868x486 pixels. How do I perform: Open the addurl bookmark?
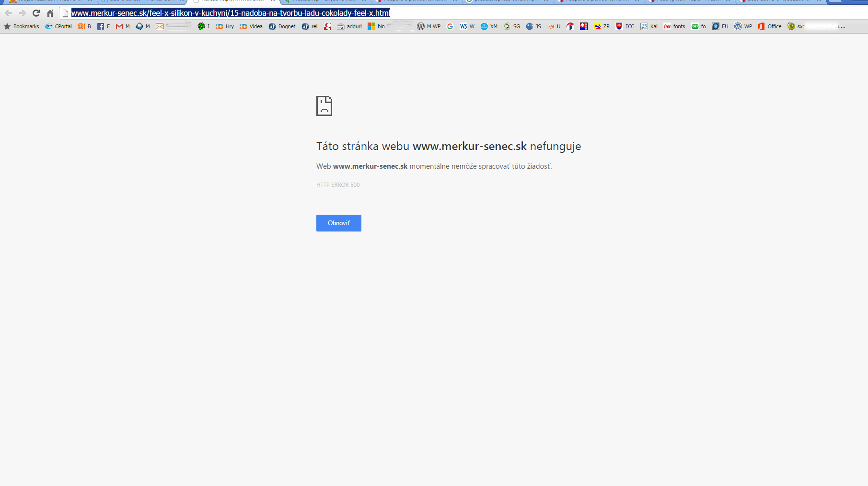[349, 26]
